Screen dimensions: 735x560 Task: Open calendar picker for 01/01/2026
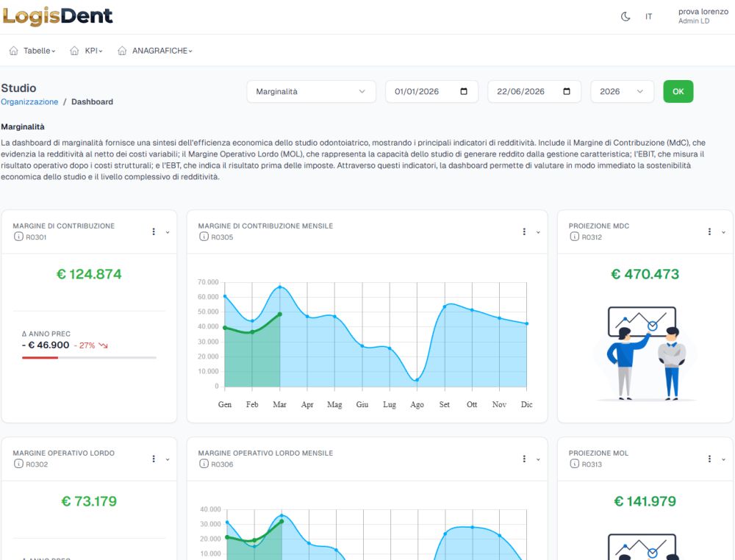[464, 91]
